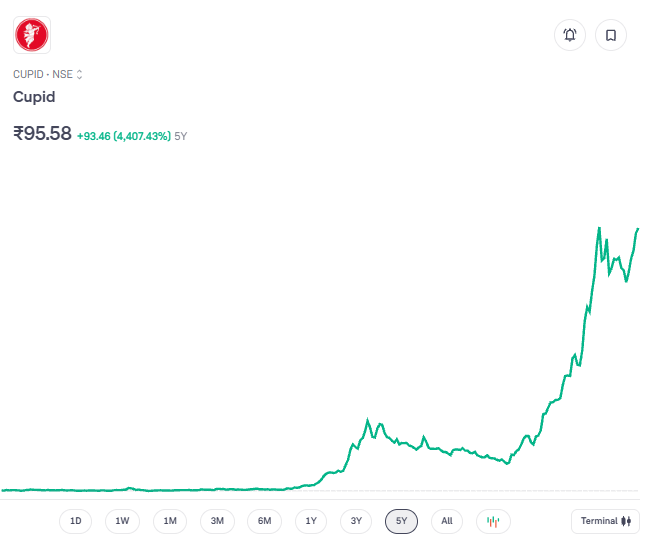The width and height of the screenshot is (654, 544).
Task: Choose the 1Y chart period
Action: pyautogui.click(x=311, y=521)
